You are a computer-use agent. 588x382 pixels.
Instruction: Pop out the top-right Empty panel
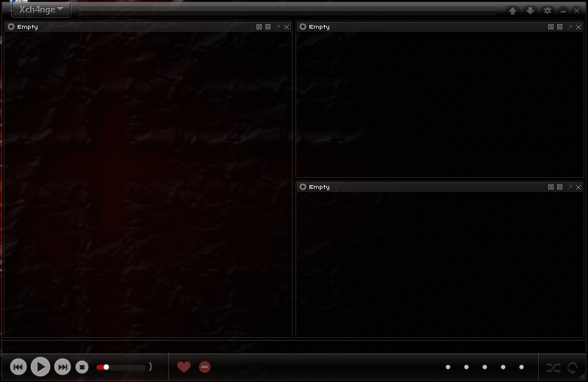click(570, 27)
